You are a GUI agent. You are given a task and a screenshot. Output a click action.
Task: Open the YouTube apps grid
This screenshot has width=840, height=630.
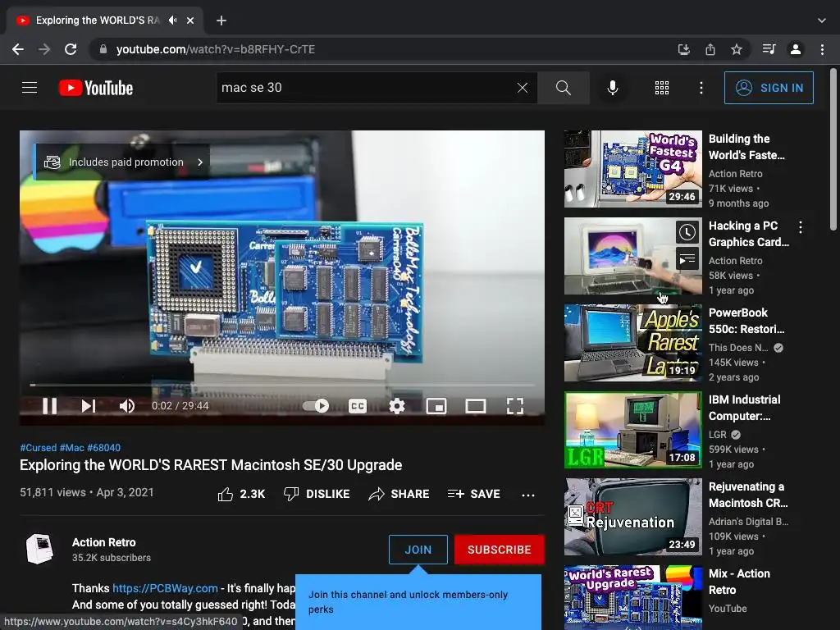click(x=662, y=87)
